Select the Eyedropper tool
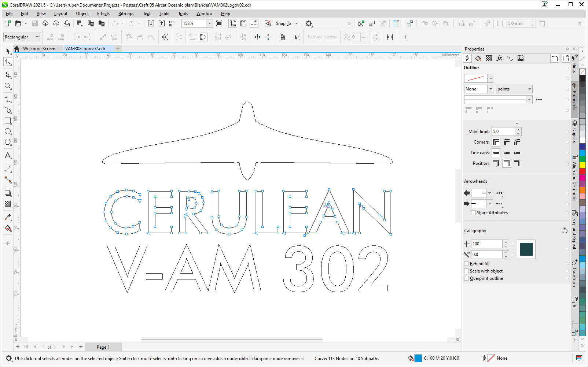Screen dimensions: 588x367 click(8, 217)
